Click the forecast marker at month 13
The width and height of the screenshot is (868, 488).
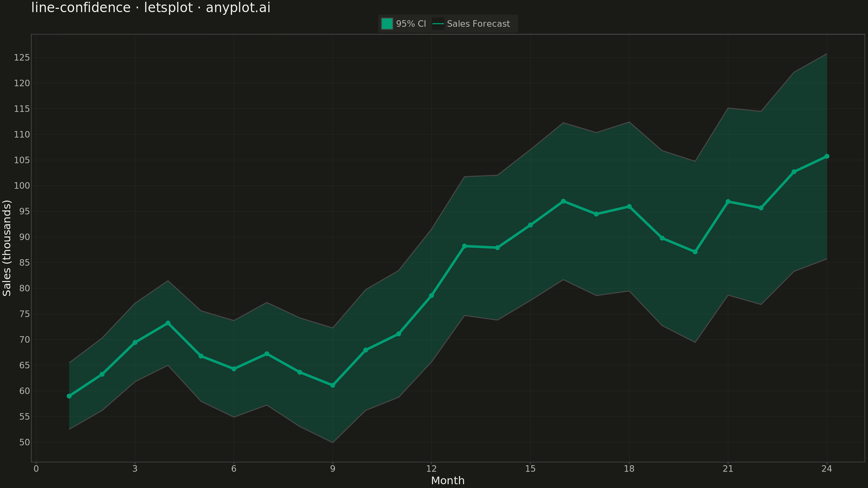(464, 246)
